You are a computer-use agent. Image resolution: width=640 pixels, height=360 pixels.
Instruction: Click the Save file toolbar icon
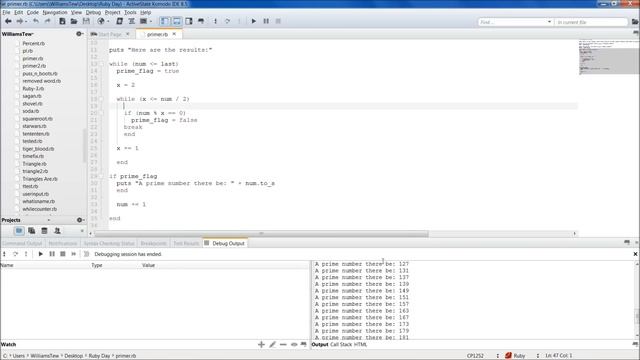86,21
